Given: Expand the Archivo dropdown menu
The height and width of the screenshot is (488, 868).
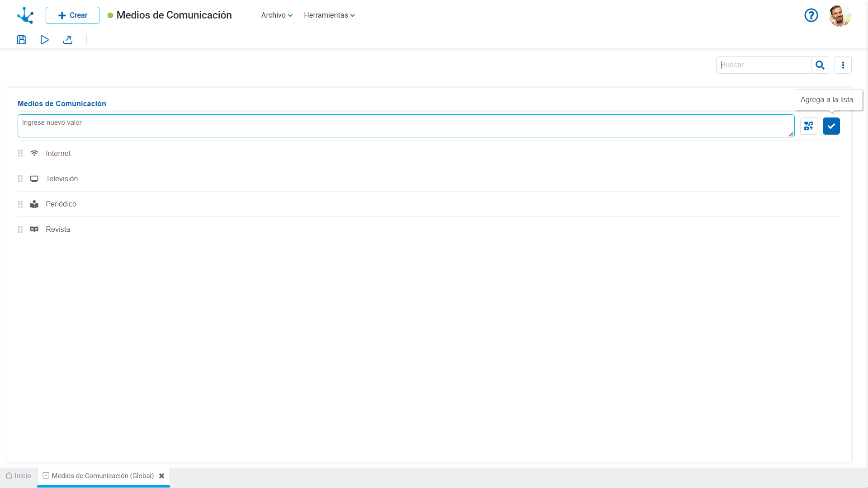Looking at the screenshot, I should pos(277,15).
